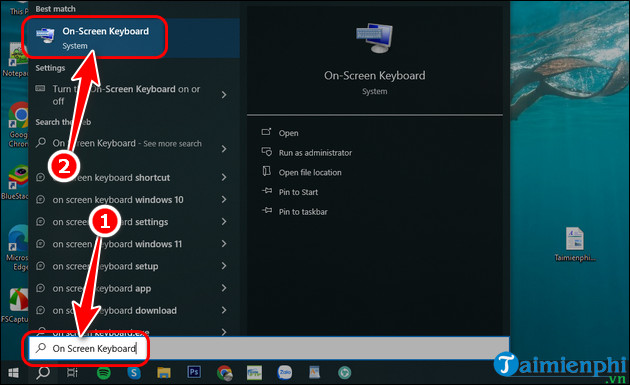Select the Google Chrome desktop shortcut

(x=17, y=125)
